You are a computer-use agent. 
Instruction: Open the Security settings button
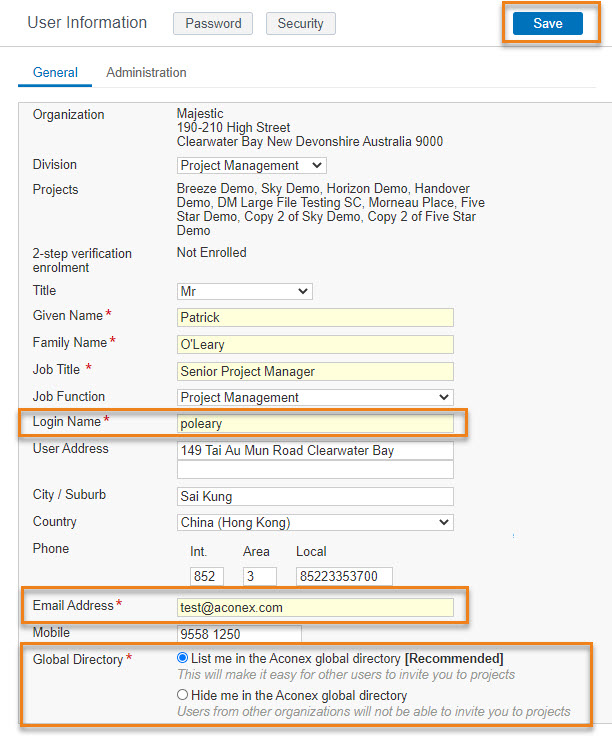point(300,24)
